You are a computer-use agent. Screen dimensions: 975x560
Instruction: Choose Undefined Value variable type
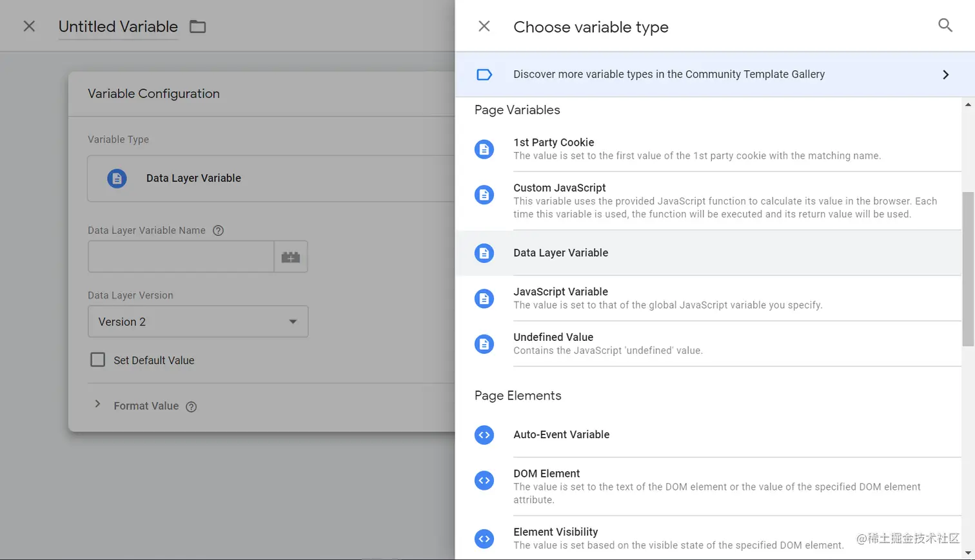[x=709, y=343]
